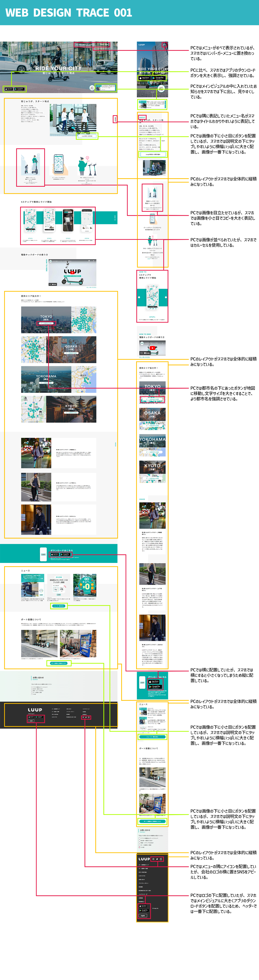Click note icon in mobile footer

tap(161, 859)
